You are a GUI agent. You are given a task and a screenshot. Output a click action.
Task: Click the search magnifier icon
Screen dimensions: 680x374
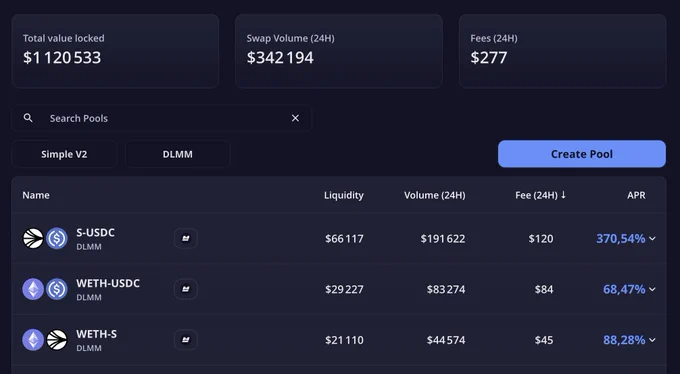click(28, 118)
